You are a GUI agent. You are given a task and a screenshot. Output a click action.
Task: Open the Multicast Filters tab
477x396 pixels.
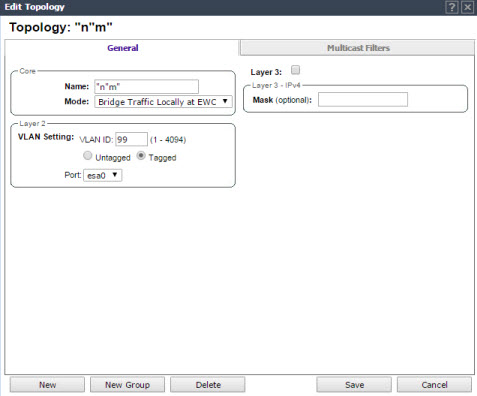pyautogui.click(x=358, y=48)
